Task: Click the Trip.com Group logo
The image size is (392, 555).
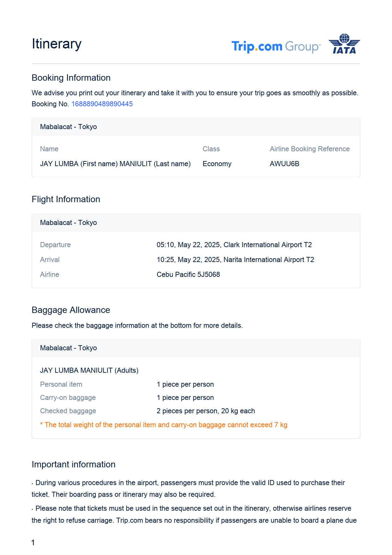Action: [x=276, y=47]
